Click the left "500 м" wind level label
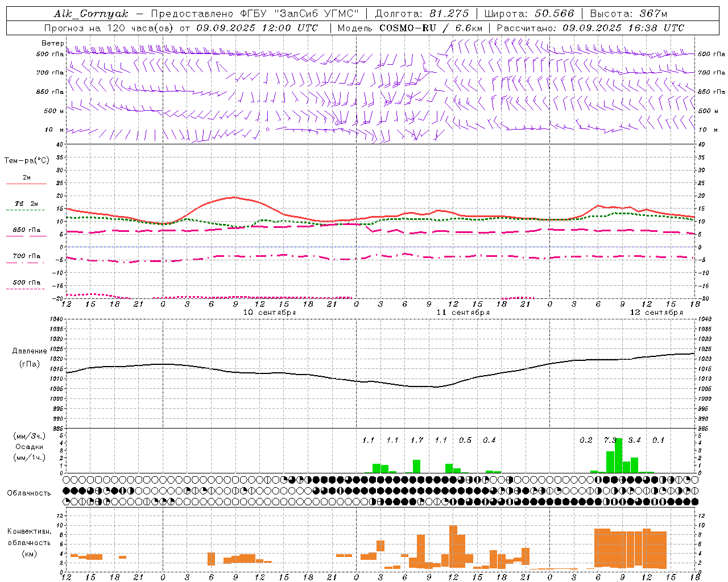Image resolution: width=728 pixels, height=582 pixels. pos(54,111)
